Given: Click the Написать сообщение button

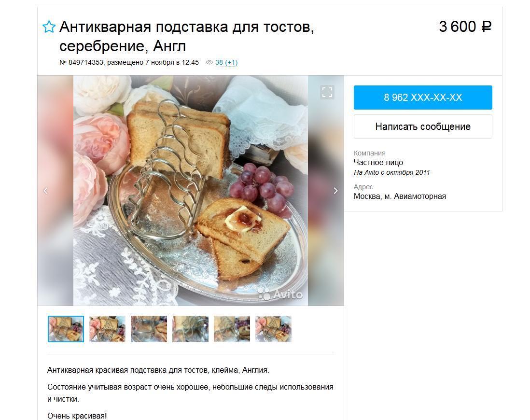Looking at the screenshot, I should 423,126.
